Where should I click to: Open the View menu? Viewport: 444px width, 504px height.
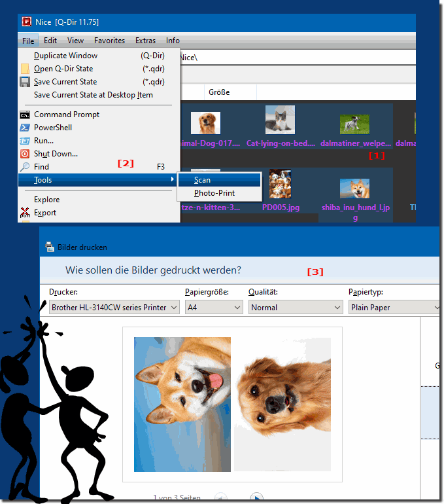(x=75, y=41)
